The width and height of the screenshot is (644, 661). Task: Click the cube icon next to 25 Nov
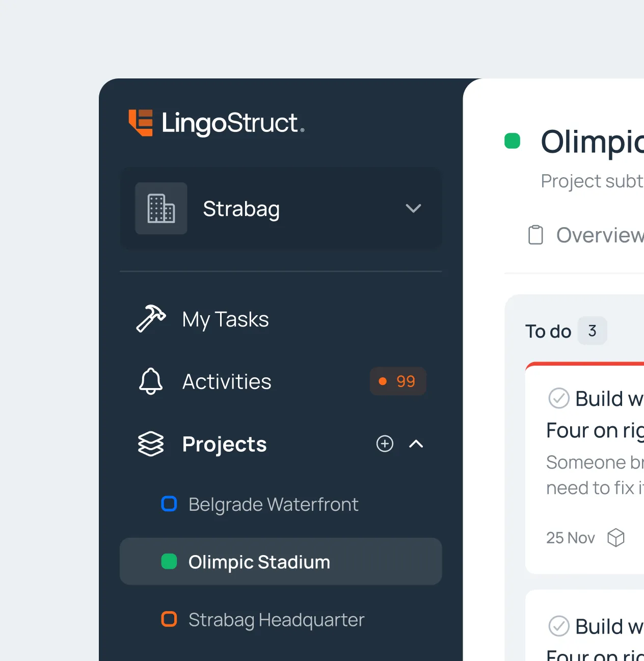(x=616, y=537)
